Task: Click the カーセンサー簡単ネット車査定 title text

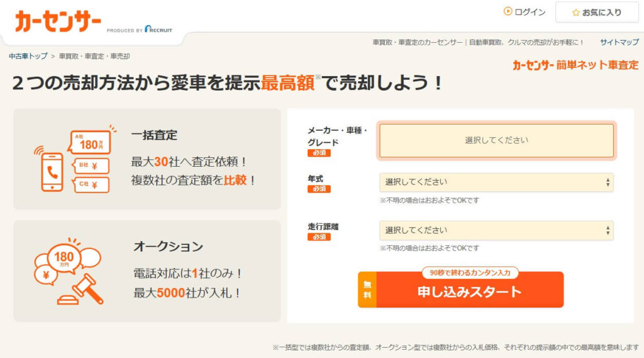Action: pyautogui.click(x=575, y=65)
